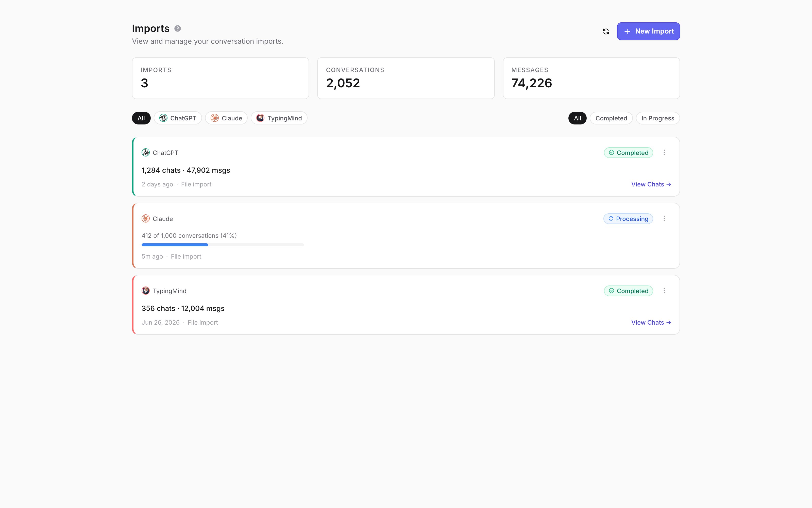View Chats for the TypingMind import
The image size is (812, 508).
click(x=651, y=322)
